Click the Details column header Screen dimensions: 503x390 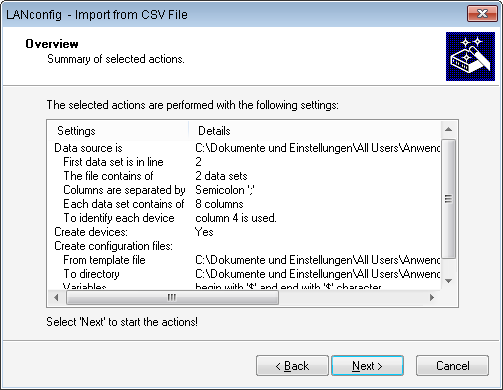pyautogui.click(x=315, y=131)
